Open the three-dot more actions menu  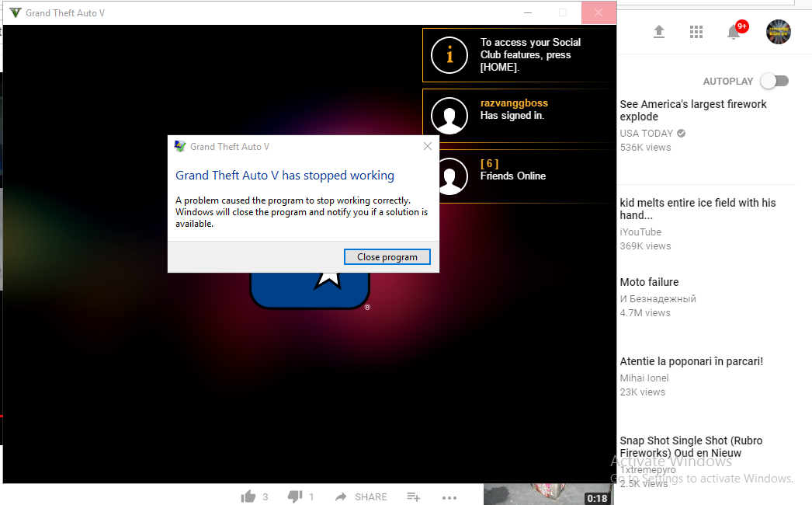[x=449, y=497]
